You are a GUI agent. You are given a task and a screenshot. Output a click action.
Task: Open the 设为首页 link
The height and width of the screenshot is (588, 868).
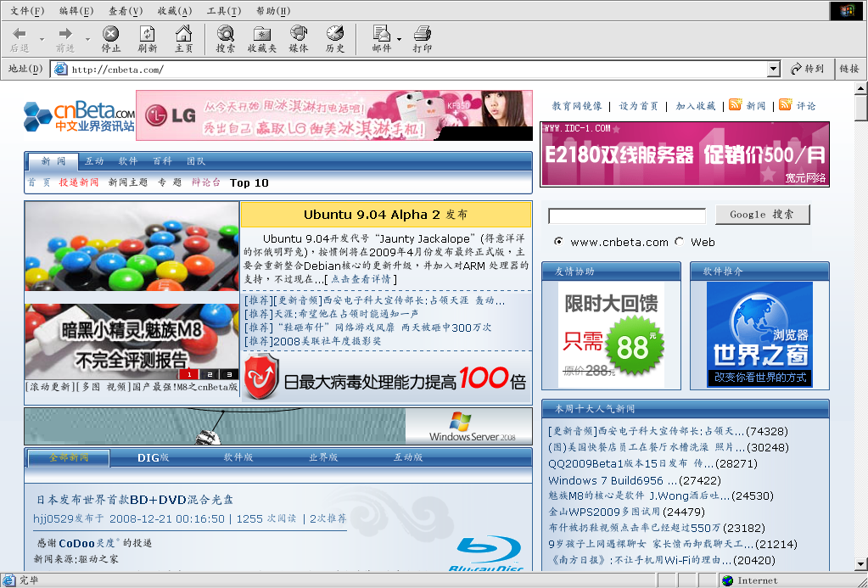(x=638, y=106)
